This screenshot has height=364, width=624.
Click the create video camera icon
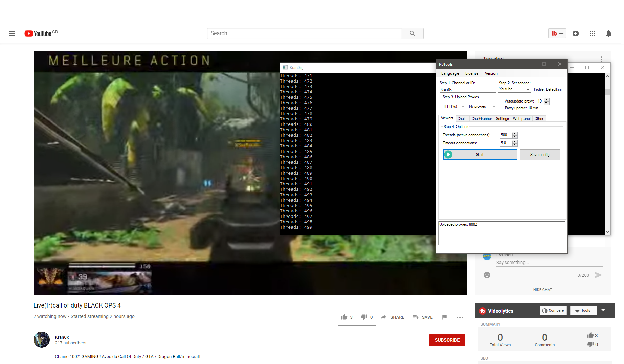click(576, 33)
